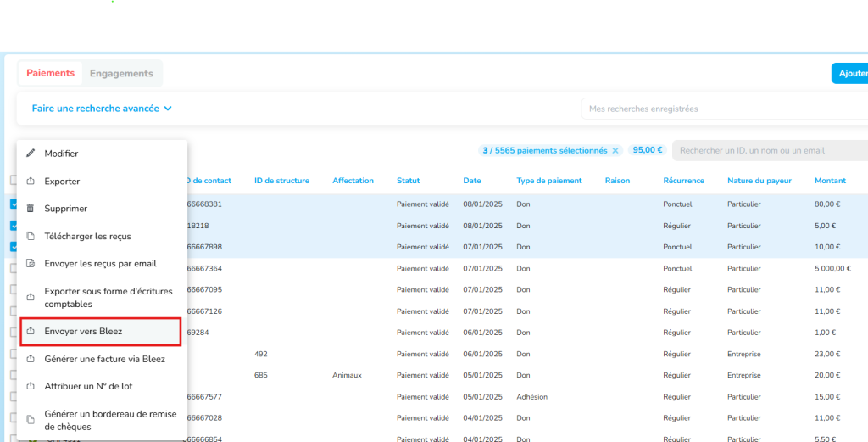Choose Exporter sous forme d'écritures comptables
The height and width of the screenshot is (442, 868).
point(108,298)
